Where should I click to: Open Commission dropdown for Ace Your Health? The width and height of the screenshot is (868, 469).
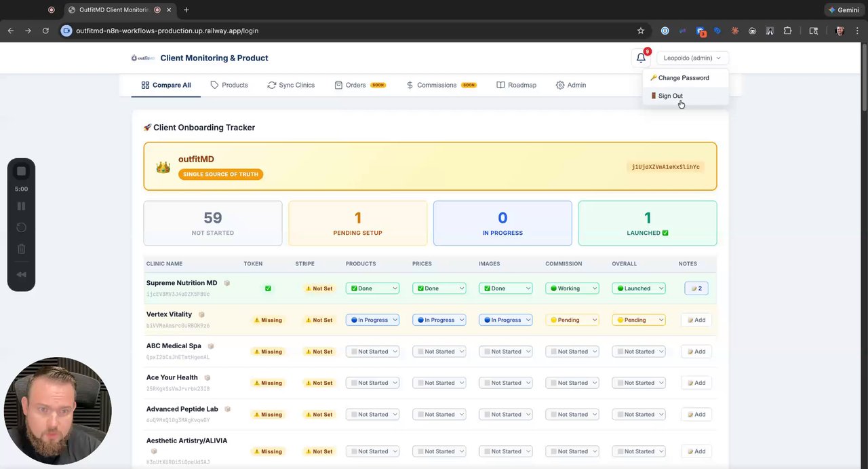(572, 383)
